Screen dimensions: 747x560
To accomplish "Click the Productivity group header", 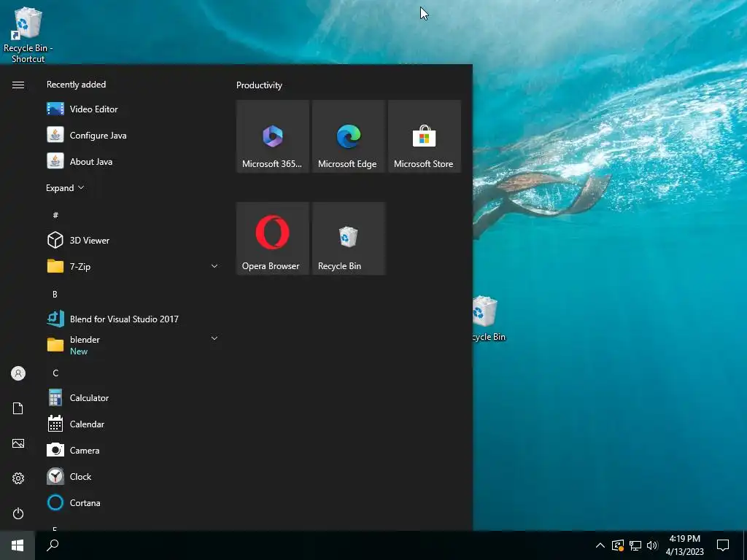I will click(259, 85).
